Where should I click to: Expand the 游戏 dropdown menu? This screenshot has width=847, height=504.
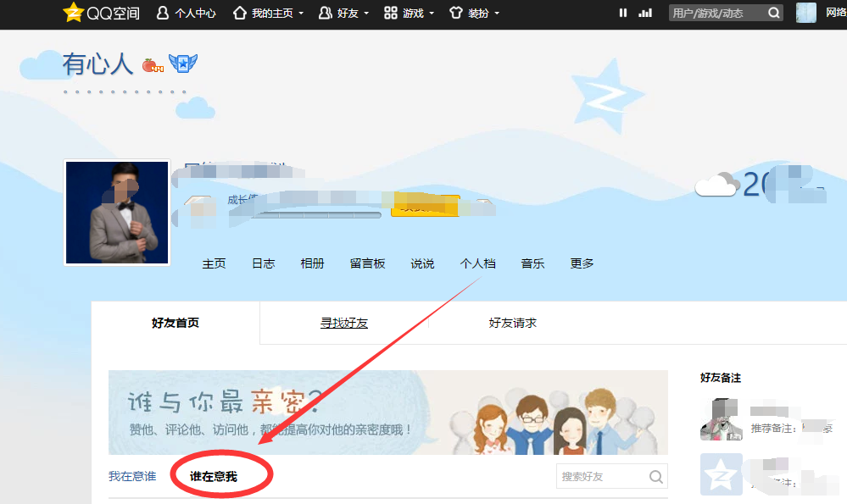pyautogui.click(x=410, y=14)
